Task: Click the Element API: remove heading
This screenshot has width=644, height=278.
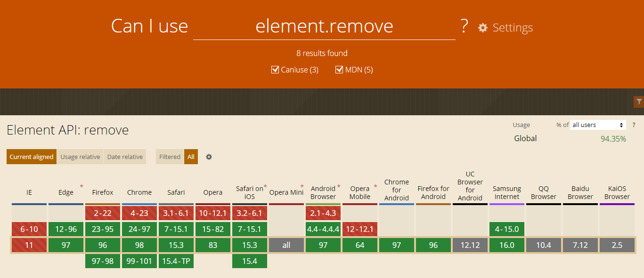Action: point(68,130)
